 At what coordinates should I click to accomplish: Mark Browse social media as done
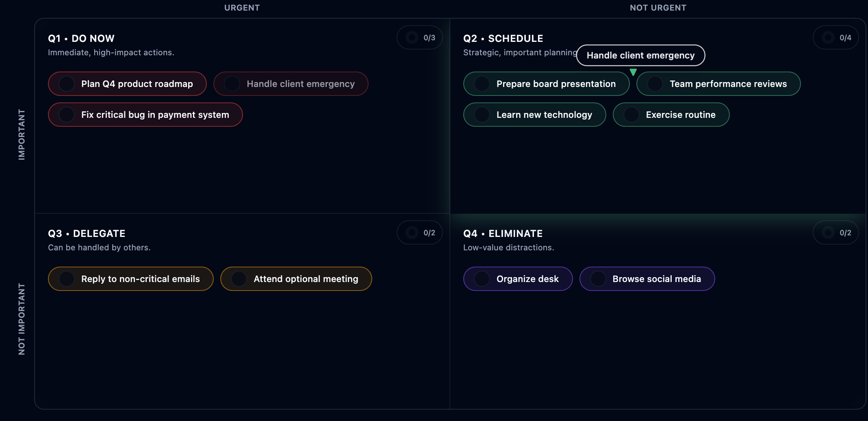598,279
